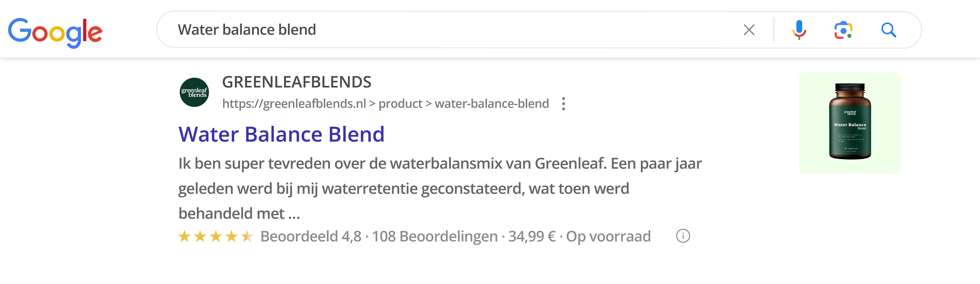
Task: Click the Op voorraad stock status
Action: pyautogui.click(x=608, y=236)
